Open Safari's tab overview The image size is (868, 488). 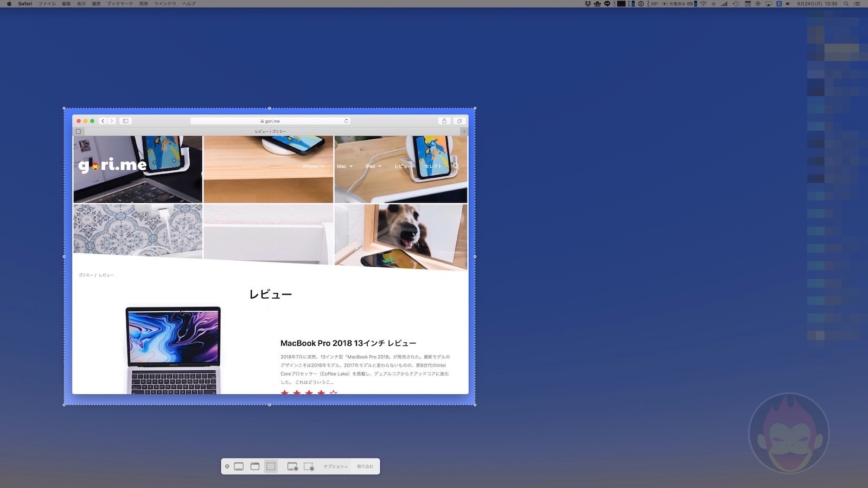point(460,121)
